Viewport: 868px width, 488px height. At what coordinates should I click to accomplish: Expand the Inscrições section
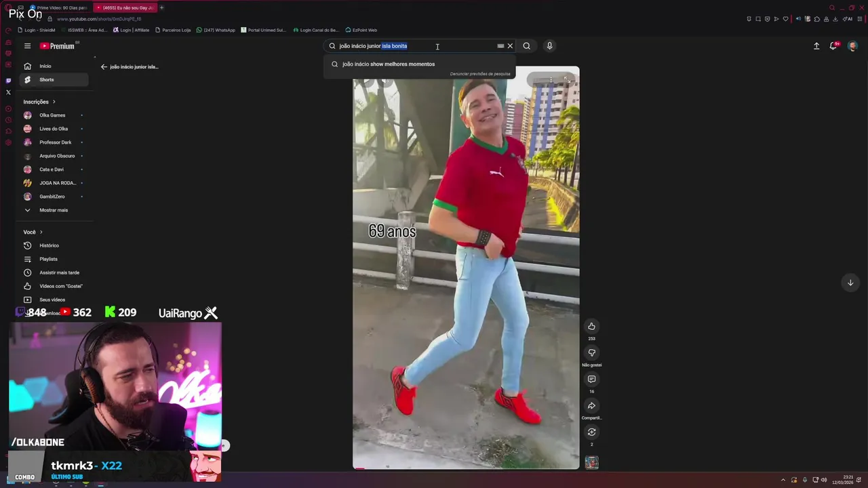tap(39, 102)
